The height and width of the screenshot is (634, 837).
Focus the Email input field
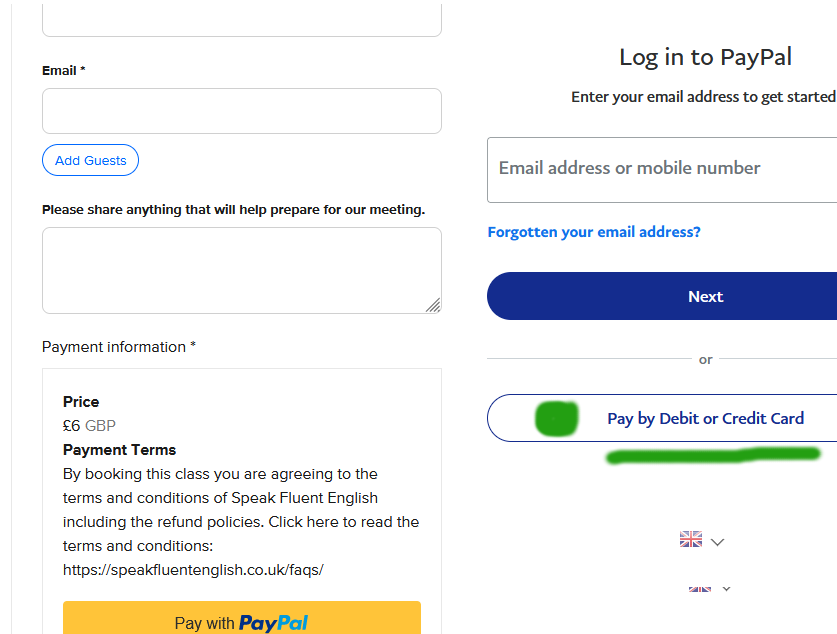click(x=241, y=111)
